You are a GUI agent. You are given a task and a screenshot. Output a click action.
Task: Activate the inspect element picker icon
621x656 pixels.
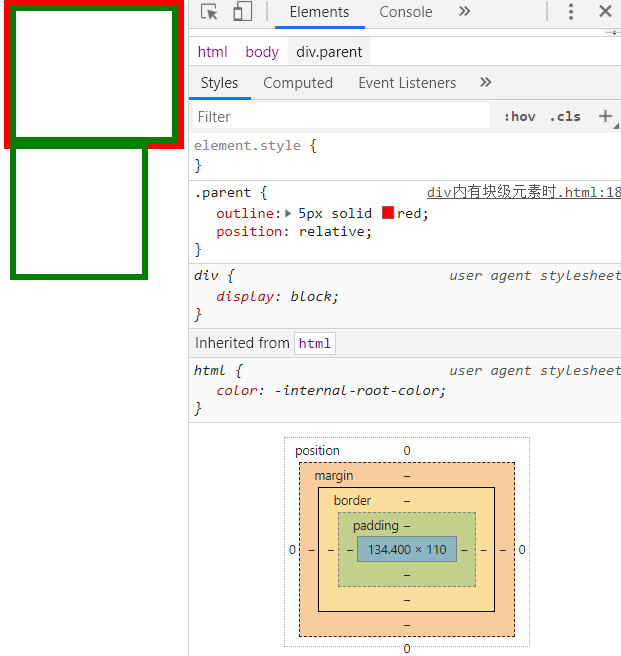(x=209, y=12)
